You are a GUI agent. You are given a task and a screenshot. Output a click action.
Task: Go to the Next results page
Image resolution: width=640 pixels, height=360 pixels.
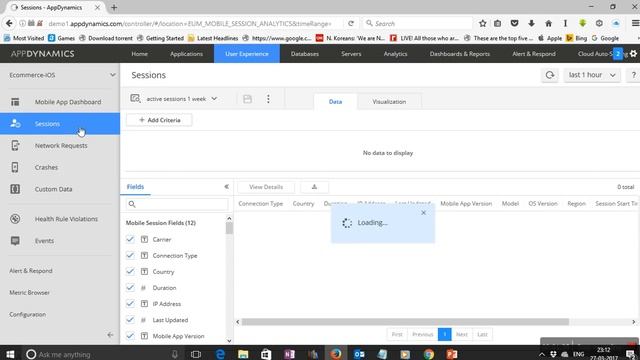(x=462, y=334)
